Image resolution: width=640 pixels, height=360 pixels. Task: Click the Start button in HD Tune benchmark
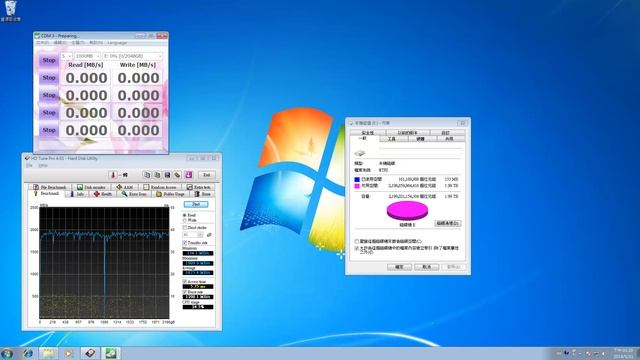point(196,204)
